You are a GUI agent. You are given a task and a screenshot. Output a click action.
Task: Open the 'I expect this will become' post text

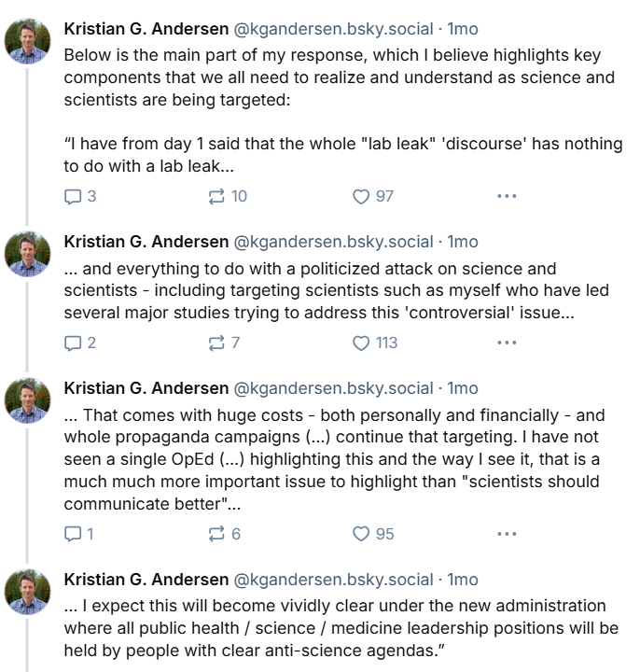[341, 628]
